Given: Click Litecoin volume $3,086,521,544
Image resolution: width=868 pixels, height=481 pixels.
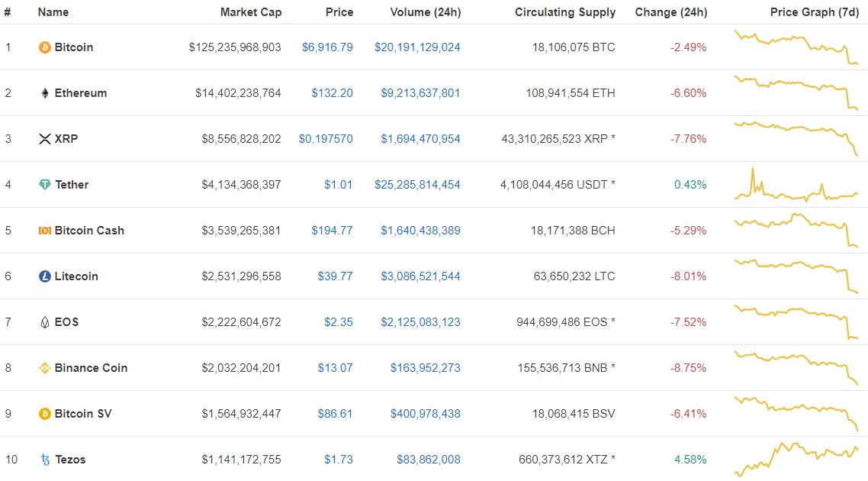Looking at the screenshot, I should pyautogui.click(x=420, y=276).
